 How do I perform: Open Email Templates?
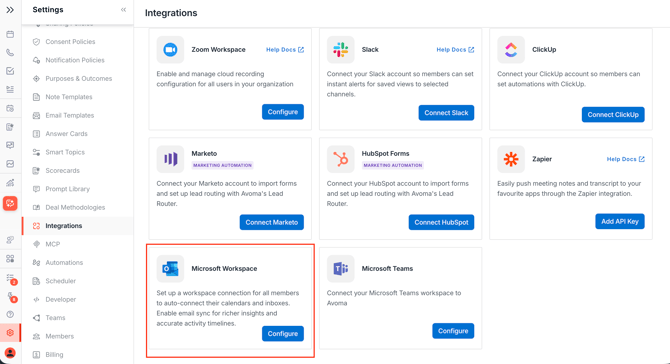70,115
